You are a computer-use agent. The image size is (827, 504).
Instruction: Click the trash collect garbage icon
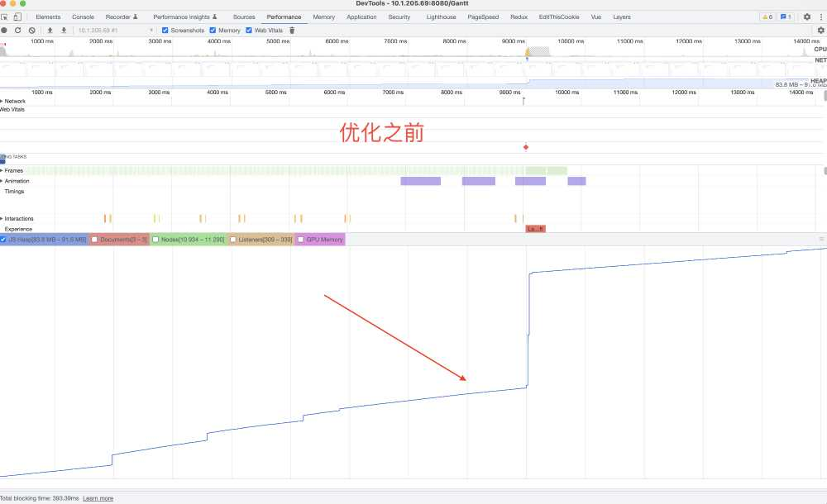(x=292, y=31)
